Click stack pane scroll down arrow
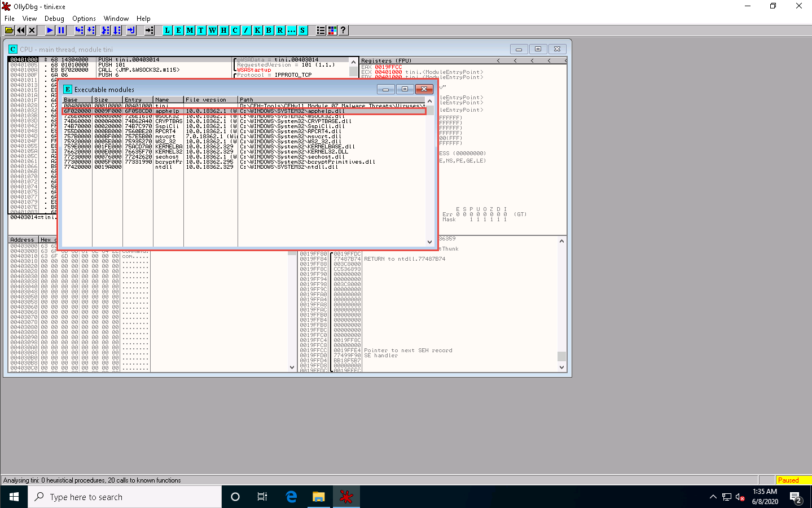The width and height of the screenshot is (812, 508). point(561,367)
